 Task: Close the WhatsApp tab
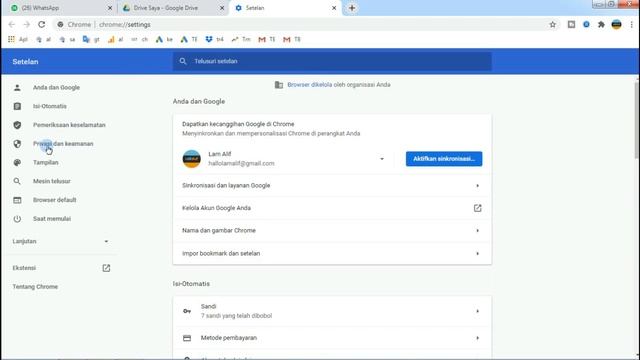[x=110, y=8]
